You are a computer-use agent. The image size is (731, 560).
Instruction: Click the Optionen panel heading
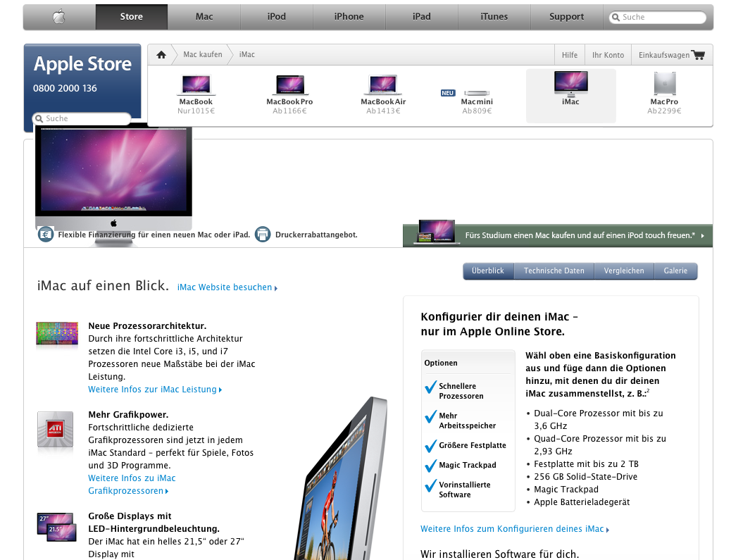pyautogui.click(x=441, y=363)
